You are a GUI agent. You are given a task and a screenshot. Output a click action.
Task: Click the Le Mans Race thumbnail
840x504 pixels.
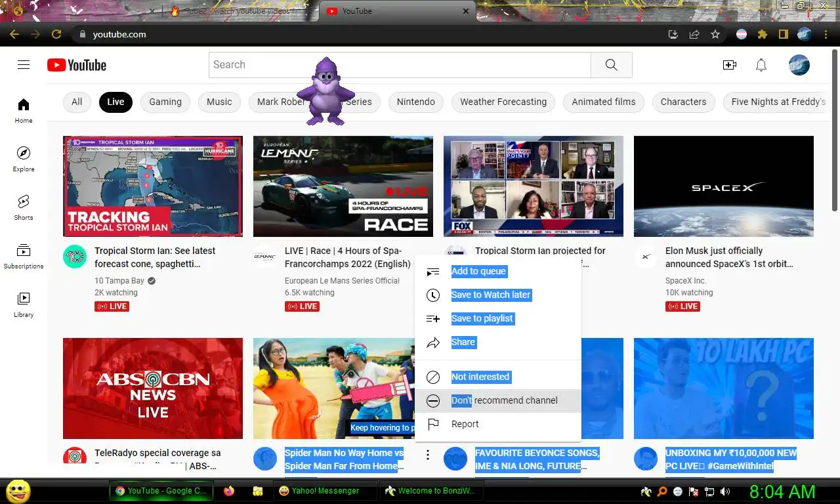click(x=343, y=186)
